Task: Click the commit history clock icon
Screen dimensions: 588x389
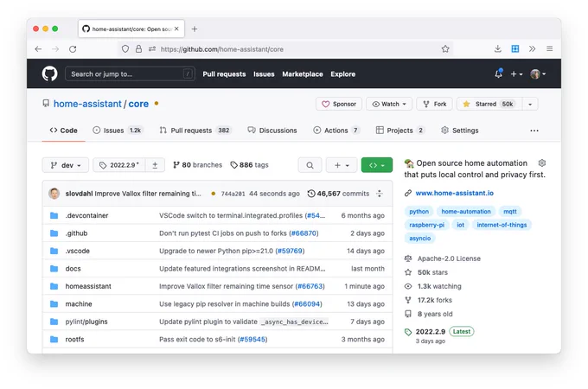Action: click(x=311, y=194)
